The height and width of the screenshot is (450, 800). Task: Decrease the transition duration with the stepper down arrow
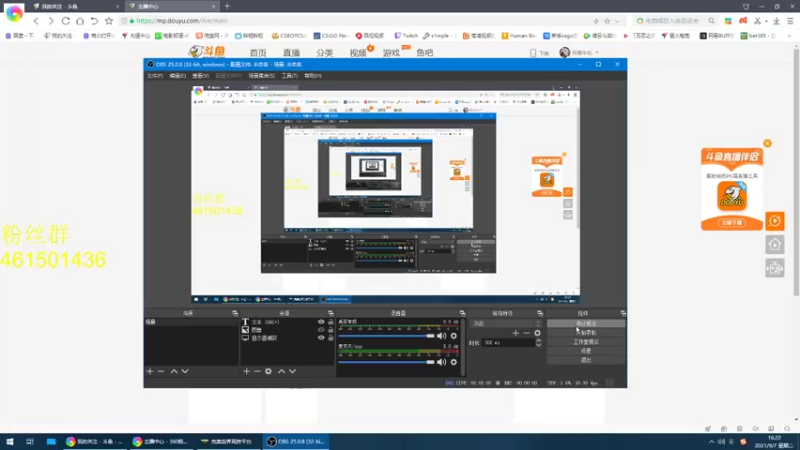538,345
